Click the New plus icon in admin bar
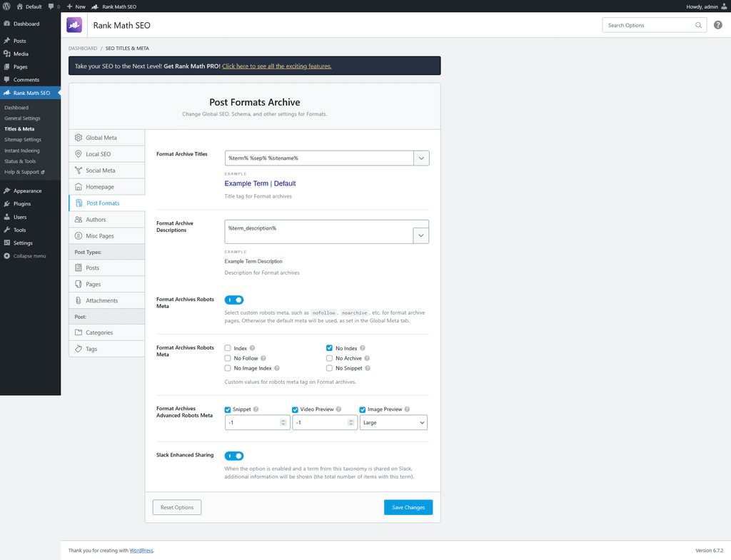731x560 pixels. pyautogui.click(x=69, y=6)
